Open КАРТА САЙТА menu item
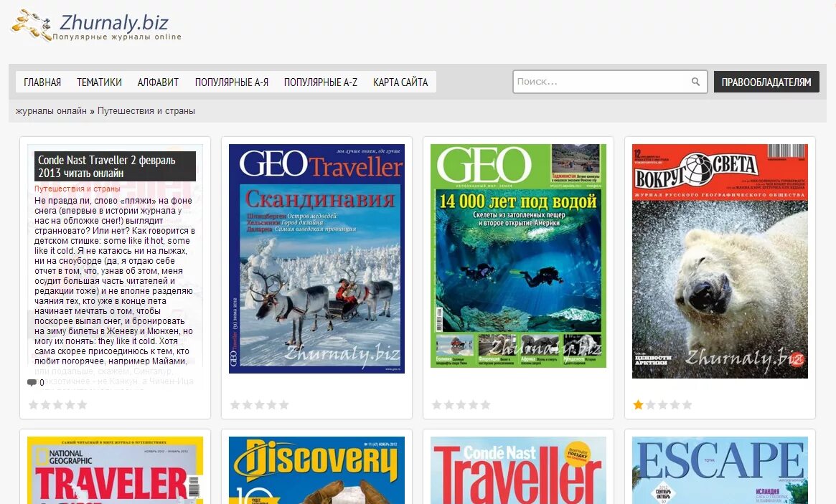The image size is (836, 504). pyautogui.click(x=400, y=82)
